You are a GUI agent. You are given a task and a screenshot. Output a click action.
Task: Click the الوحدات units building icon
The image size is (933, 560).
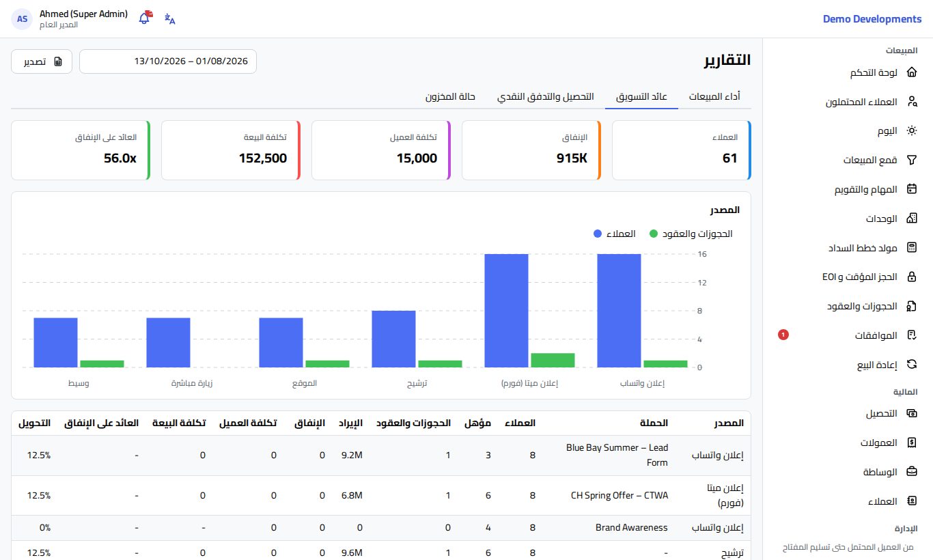point(911,219)
